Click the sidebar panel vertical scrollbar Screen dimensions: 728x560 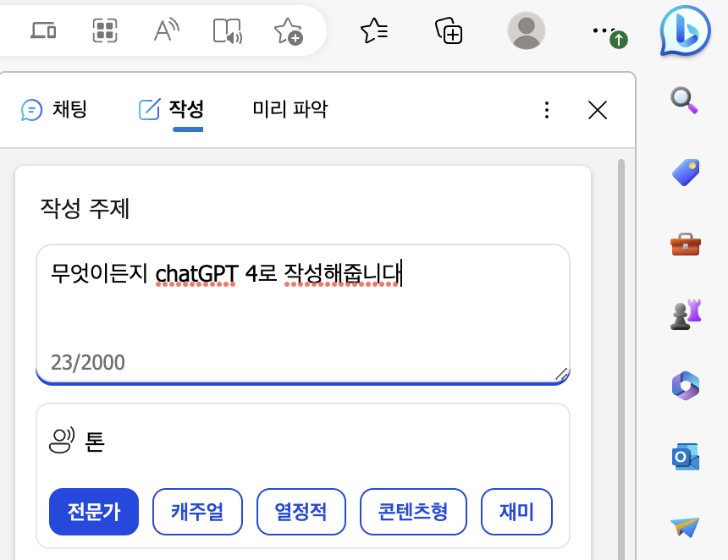621,360
